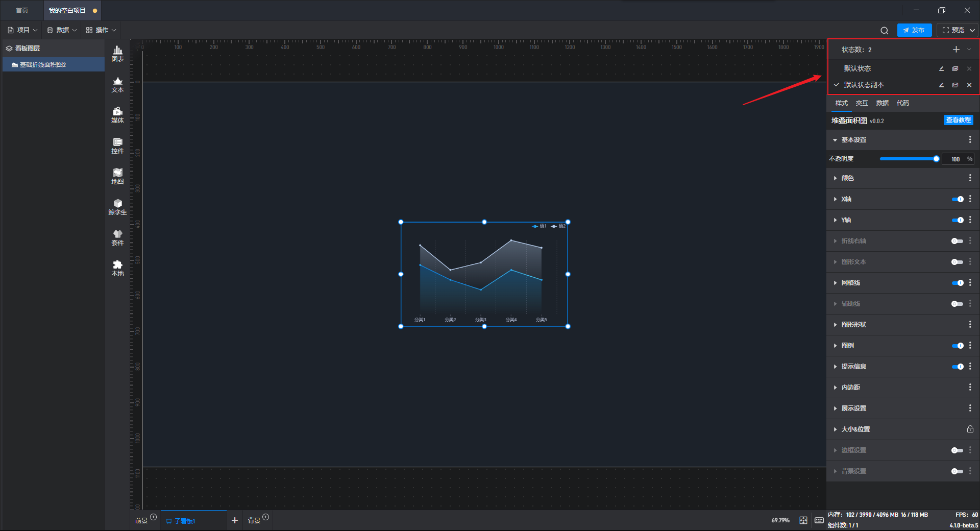Open the 项目 dropdown menu
The image size is (980, 531).
click(22, 30)
